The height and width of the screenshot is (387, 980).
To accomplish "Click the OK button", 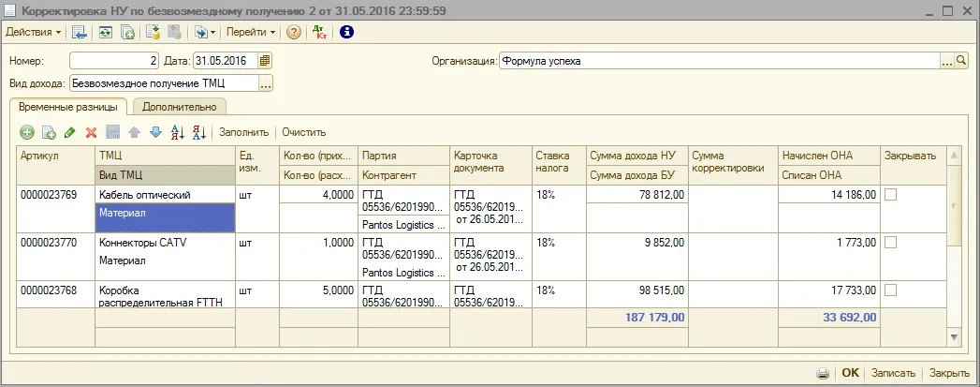I will coord(851,373).
